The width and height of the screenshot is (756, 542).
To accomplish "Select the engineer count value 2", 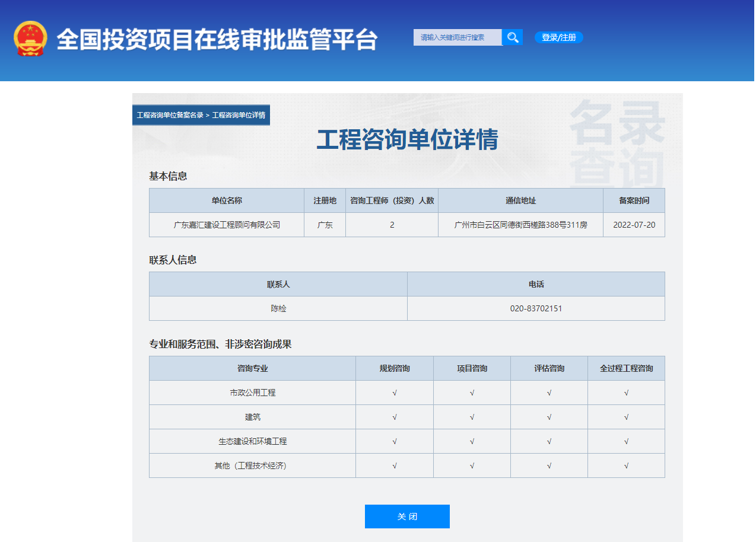I will click(392, 225).
